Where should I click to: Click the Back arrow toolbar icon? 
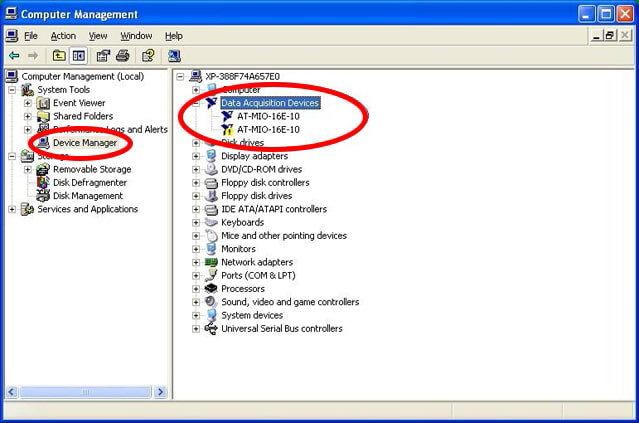[15, 55]
